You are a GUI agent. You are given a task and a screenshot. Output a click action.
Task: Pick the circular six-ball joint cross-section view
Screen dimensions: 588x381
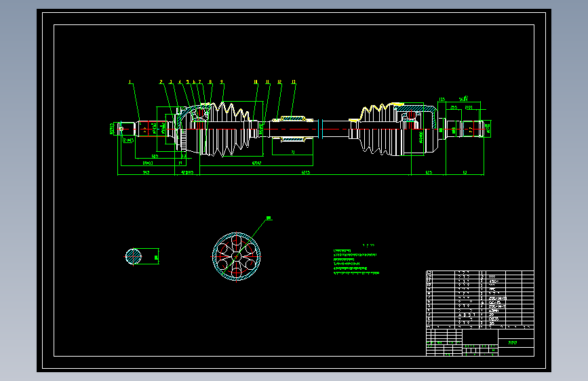tap(236, 256)
